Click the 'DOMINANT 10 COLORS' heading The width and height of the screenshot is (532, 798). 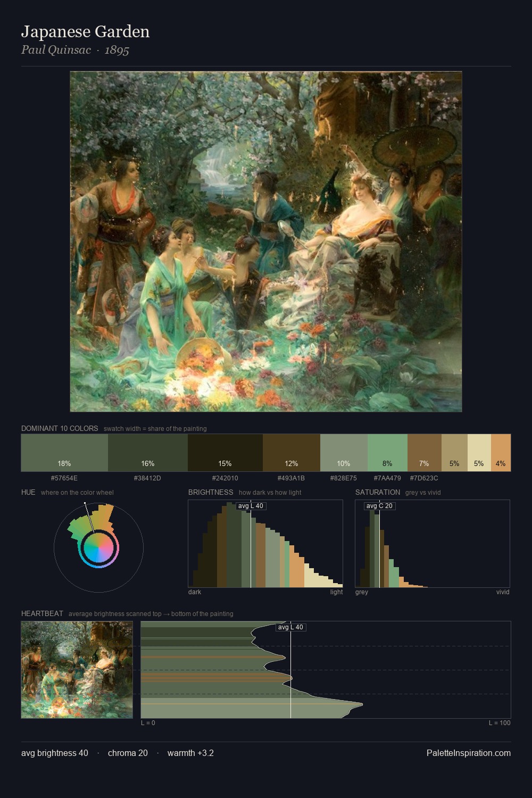coord(60,428)
